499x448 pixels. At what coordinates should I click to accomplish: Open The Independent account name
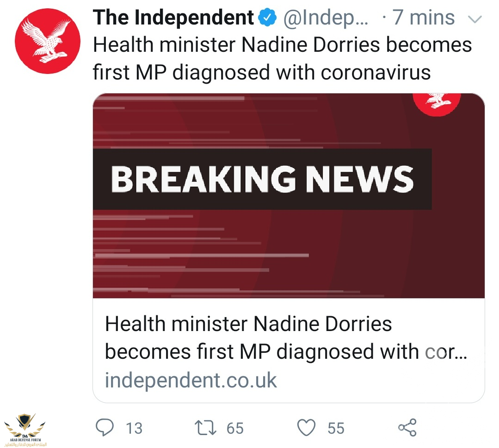click(x=173, y=17)
